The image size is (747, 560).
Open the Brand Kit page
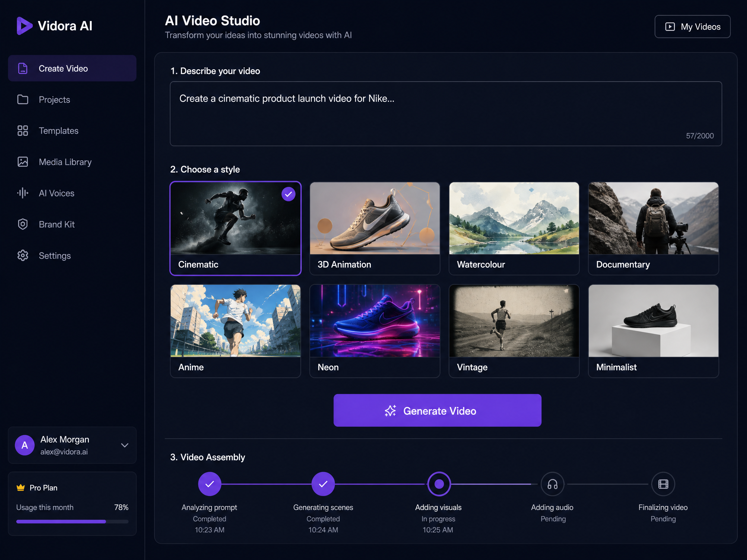click(x=72, y=224)
